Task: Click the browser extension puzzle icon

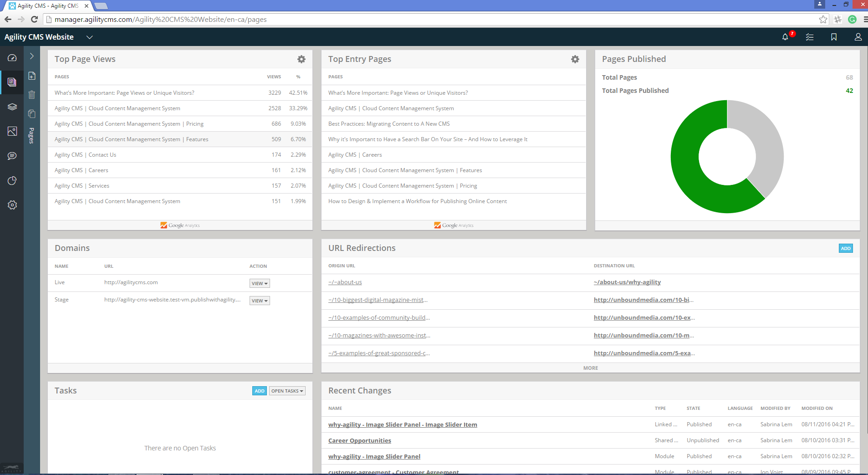Action: tap(838, 20)
